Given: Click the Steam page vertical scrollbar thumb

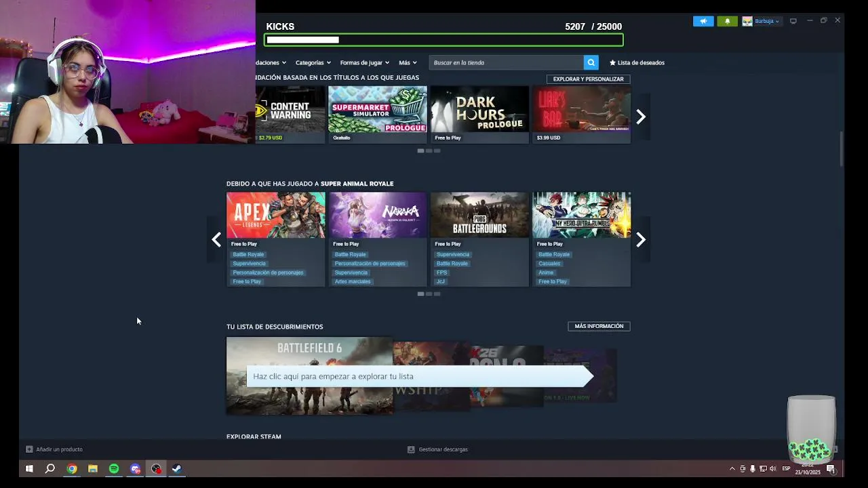Looking at the screenshot, I should [x=842, y=148].
